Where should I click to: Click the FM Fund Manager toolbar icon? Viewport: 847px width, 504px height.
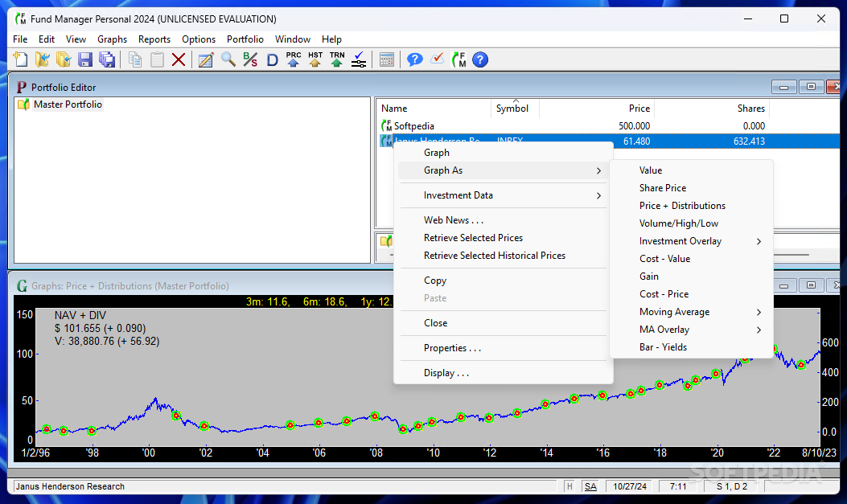[458, 59]
